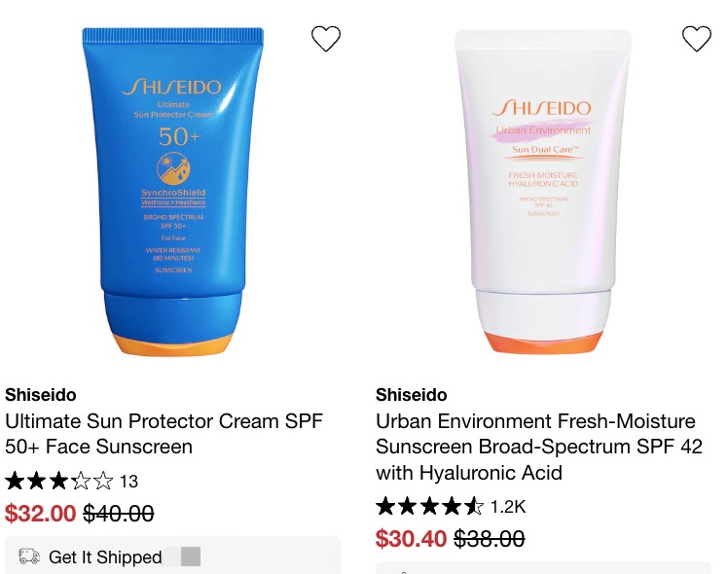
Task: Click the $32.00 sale price
Action: 41,514
